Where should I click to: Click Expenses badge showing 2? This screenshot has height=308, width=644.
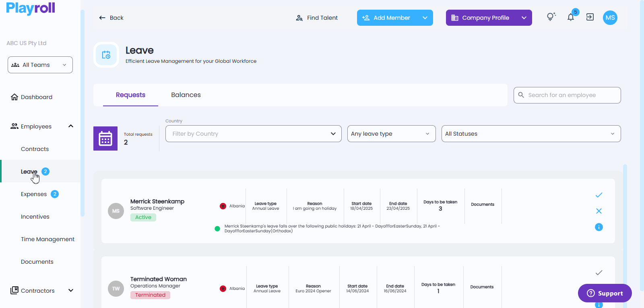[55, 194]
